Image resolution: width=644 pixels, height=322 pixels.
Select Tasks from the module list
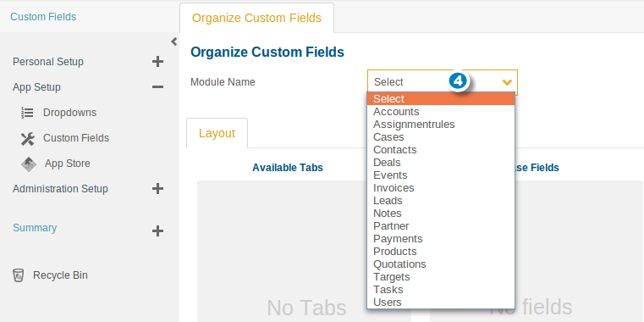tap(441, 290)
